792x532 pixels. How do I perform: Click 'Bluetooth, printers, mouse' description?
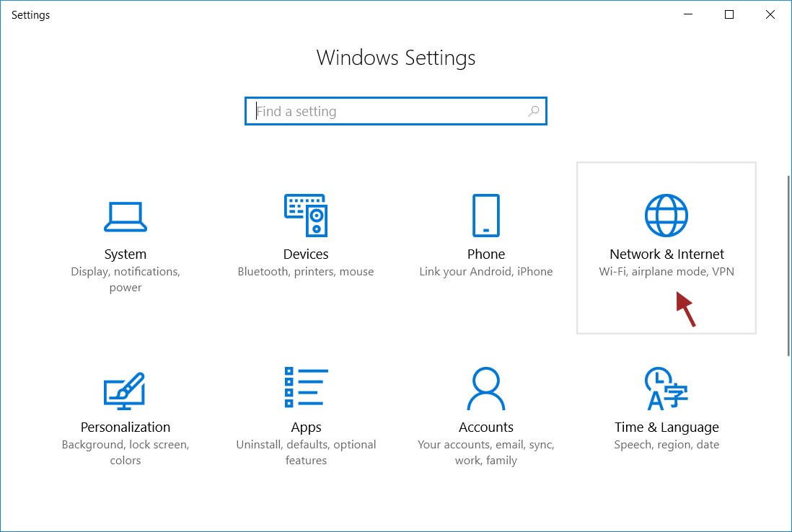[x=306, y=272]
